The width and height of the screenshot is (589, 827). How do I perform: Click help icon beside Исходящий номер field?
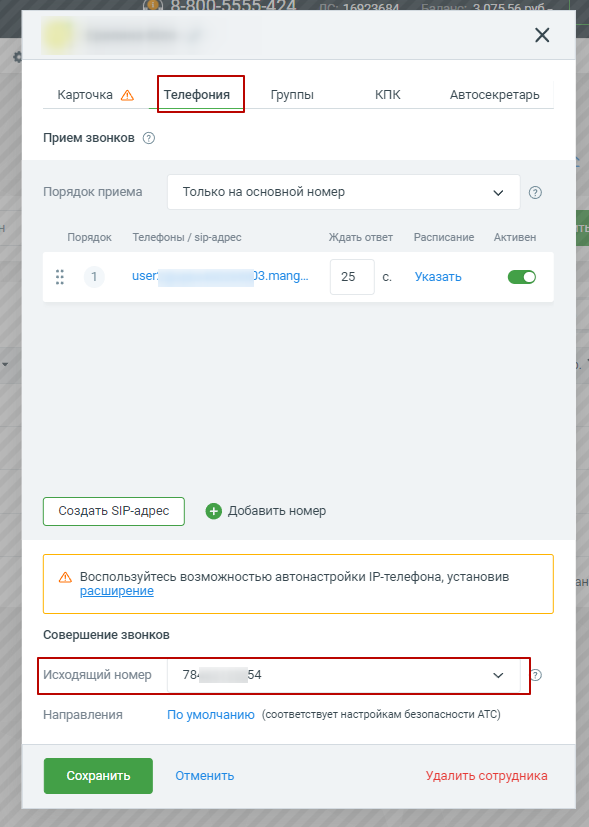(x=536, y=675)
